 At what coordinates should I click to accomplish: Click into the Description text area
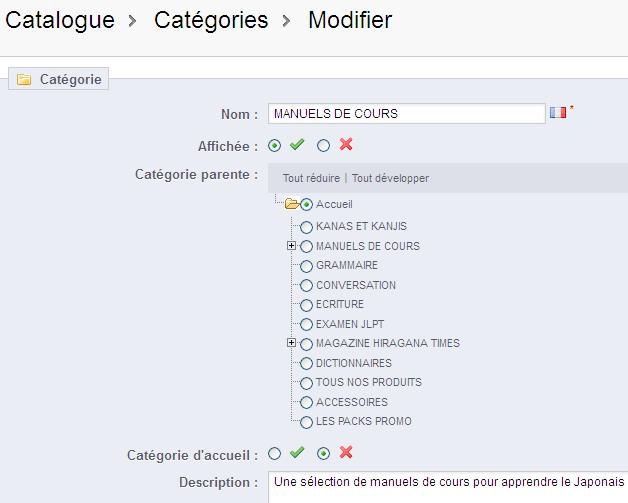[x=448, y=485]
